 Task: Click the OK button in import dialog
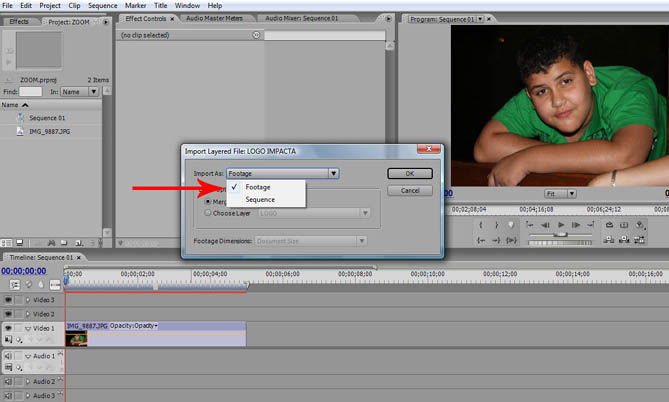pyautogui.click(x=409, y=173)
